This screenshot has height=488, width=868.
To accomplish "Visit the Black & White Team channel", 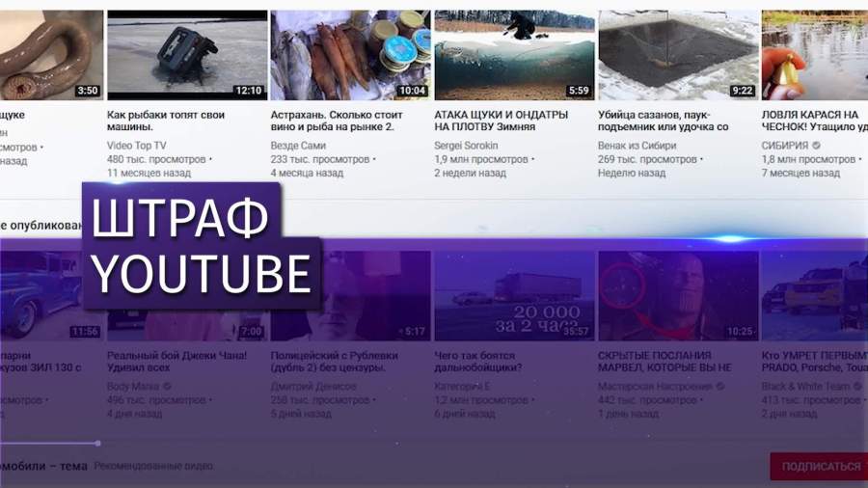I will (805, 386).
